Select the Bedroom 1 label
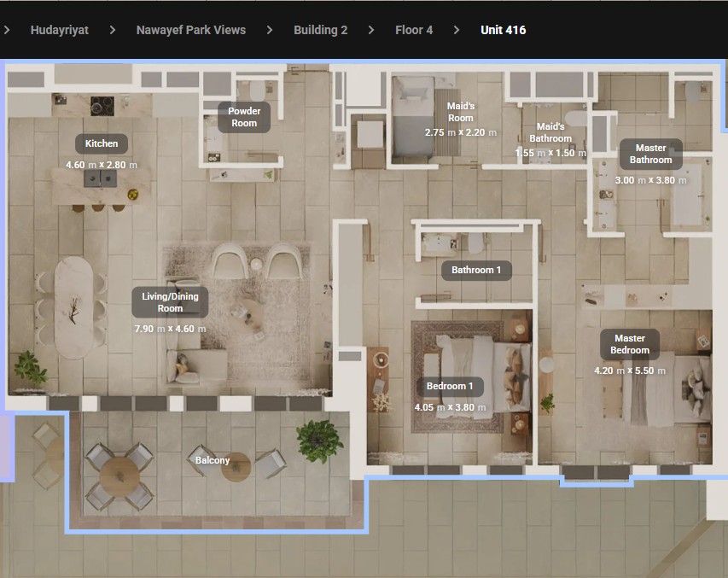The width and height of the screenshot is (728, 578). pyautogui.click(x=450, y=386)
